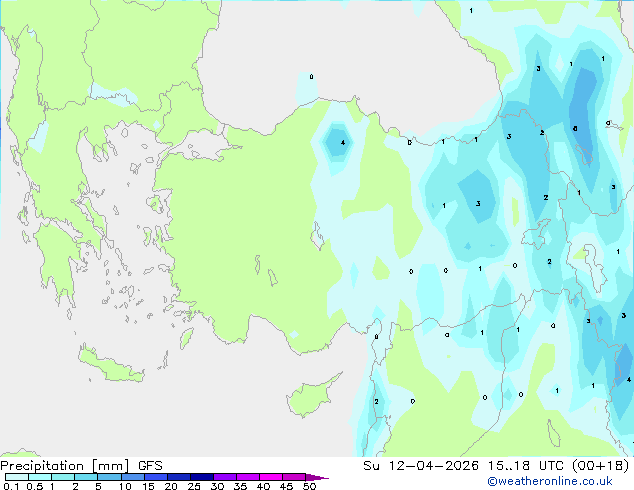Click the '0.5' legend scale label
This screenshot has width=634, height=490.
tap(34, 486)
